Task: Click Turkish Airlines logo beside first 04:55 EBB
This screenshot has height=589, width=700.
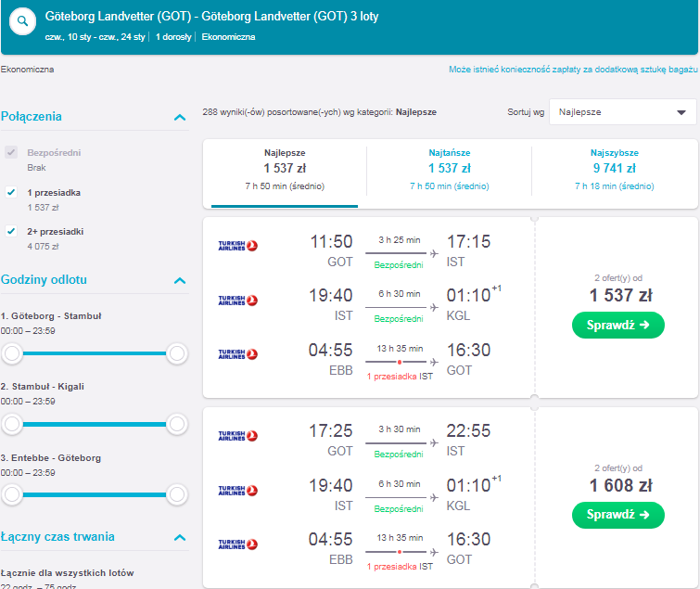Action: 238,354
